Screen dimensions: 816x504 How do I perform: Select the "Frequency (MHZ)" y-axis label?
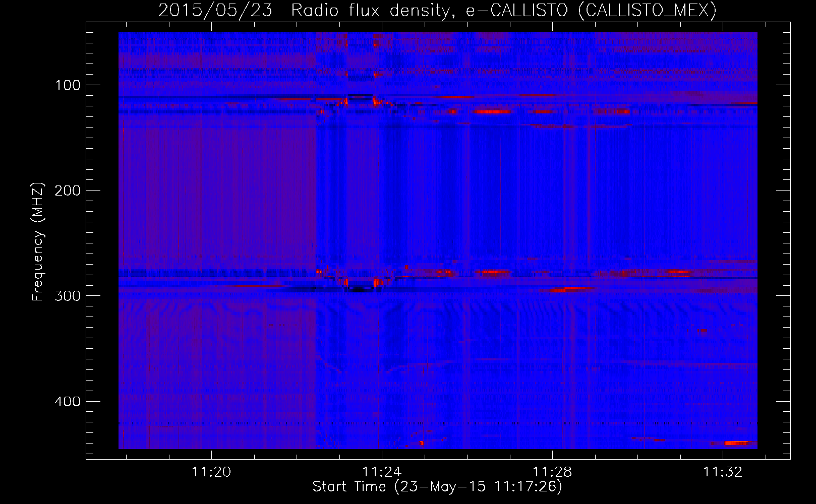(x=38, y=241)
